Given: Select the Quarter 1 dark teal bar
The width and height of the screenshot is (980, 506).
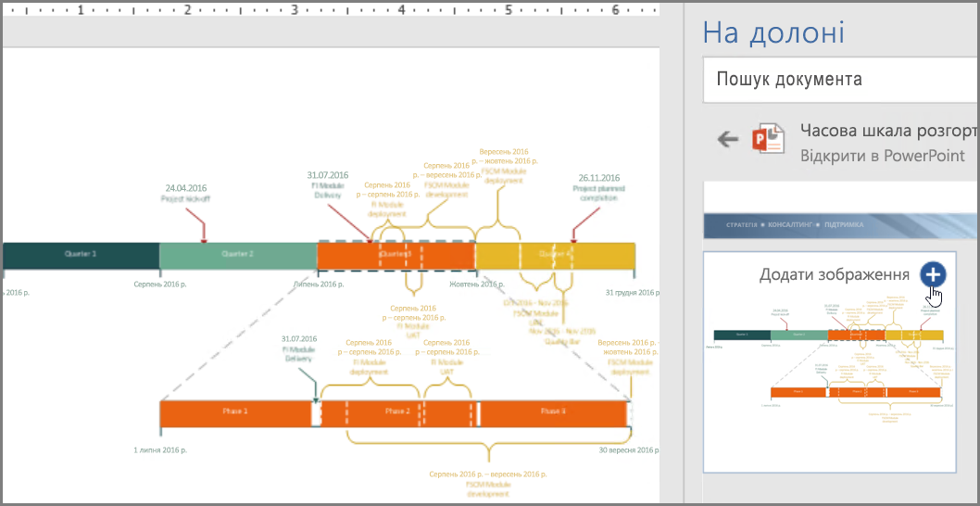Looking at the screenshot, I should click(x=82, y=255).
